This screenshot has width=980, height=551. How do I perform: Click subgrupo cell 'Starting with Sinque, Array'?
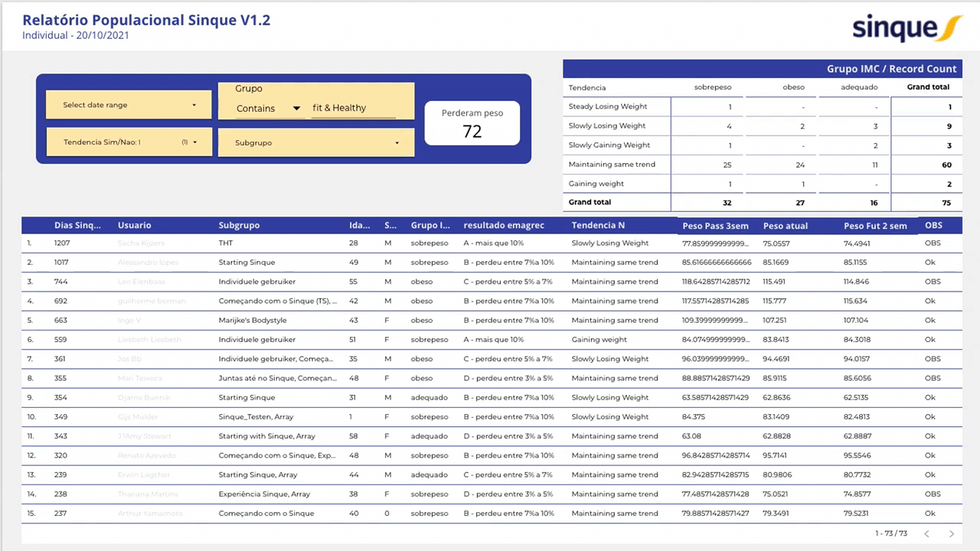tap(266, 436)
